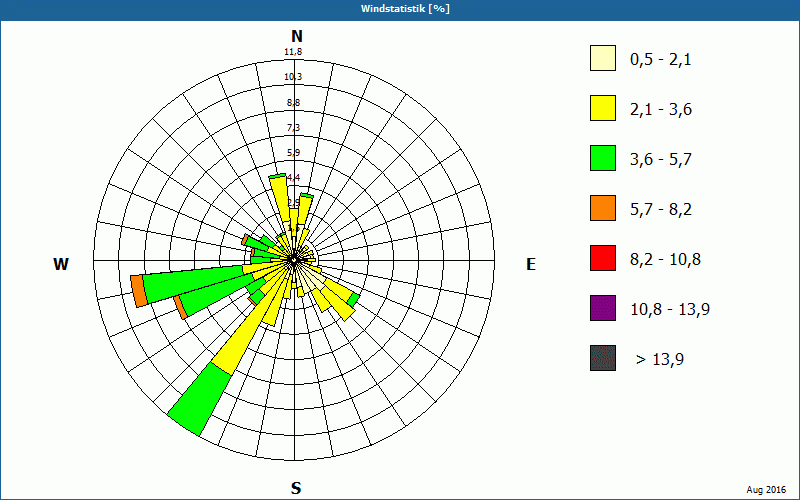
Task: Click the S compass label
Action: pos(296,488)
